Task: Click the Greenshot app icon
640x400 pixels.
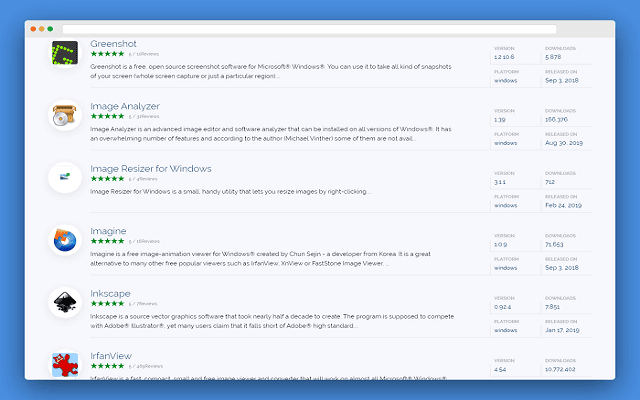Action: pyautogui.click(x=65, y=55)
